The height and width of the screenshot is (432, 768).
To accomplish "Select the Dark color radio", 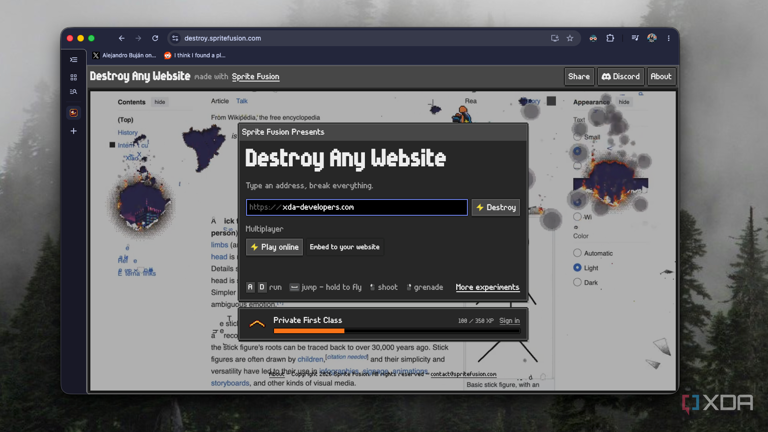I will click(577, 283).
